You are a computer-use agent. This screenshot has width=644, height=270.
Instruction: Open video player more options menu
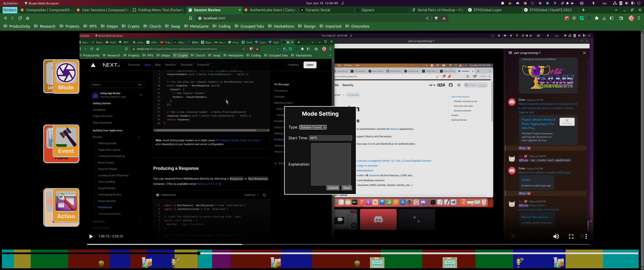(586, 236)
